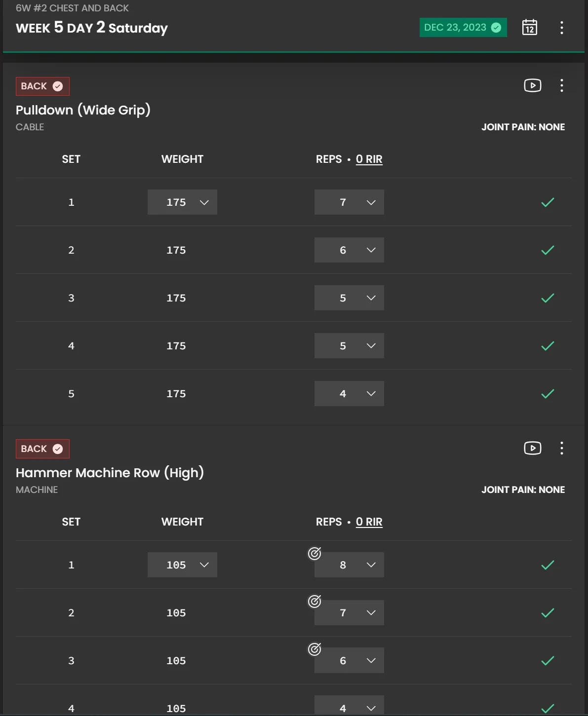Image resolution: width=588 pixels, height=716 pixels.
Task: Play Pulldown (Wide Grip) exercise video
Action: (x=533, y=85)
